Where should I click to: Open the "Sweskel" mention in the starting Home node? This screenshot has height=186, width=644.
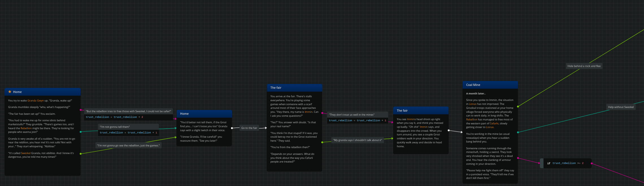coord(26,153)
